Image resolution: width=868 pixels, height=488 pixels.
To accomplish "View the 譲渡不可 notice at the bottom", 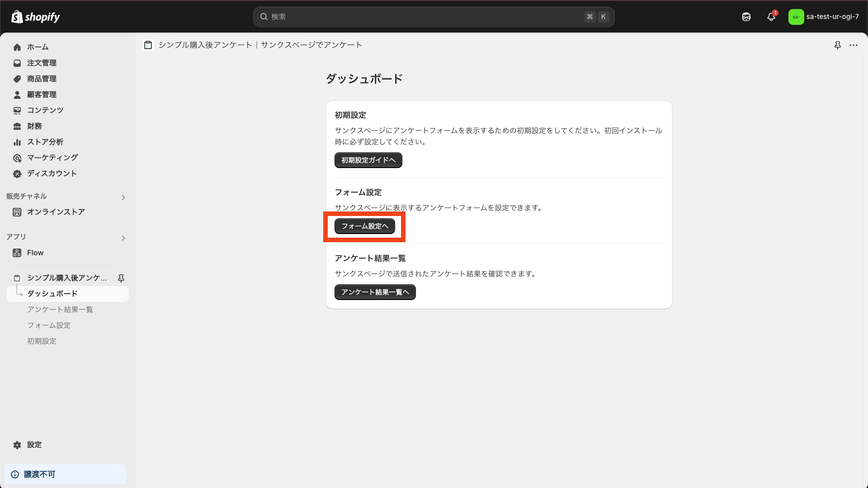I will (x=39, y=474).
